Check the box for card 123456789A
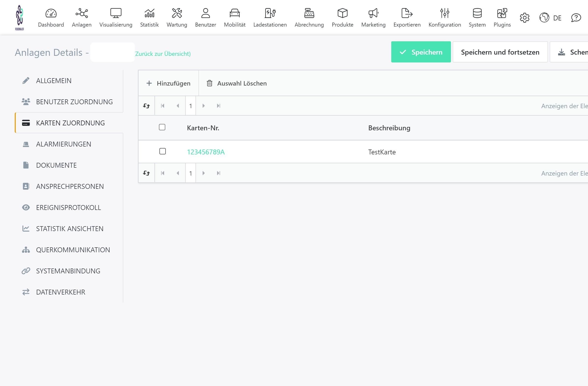The width and height of the screenshot is (588, 386). tap(163, 151)
